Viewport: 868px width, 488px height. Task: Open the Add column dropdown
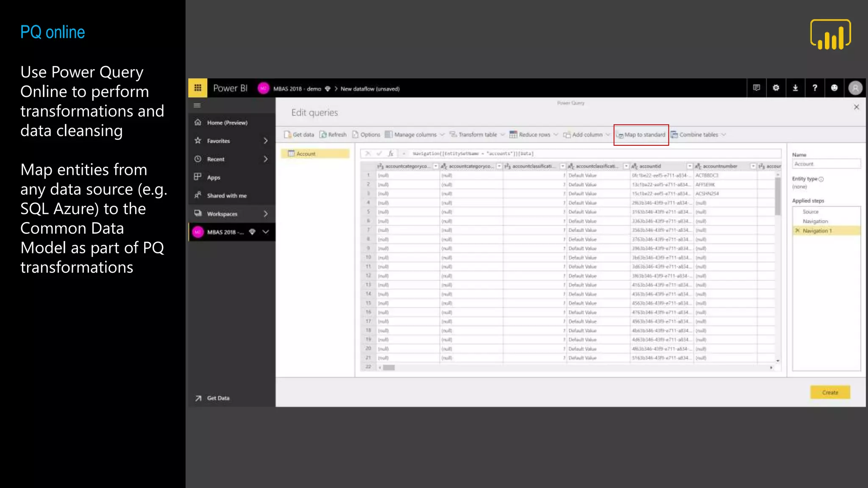click(x=587, y=134)
